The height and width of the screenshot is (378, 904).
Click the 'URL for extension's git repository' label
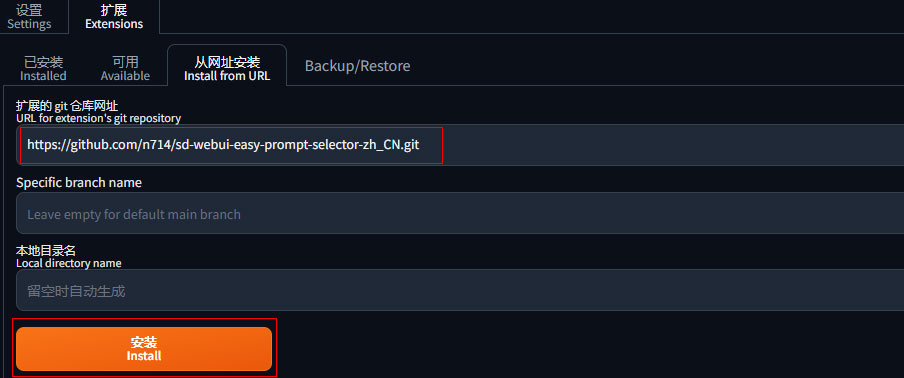(99, 118)
